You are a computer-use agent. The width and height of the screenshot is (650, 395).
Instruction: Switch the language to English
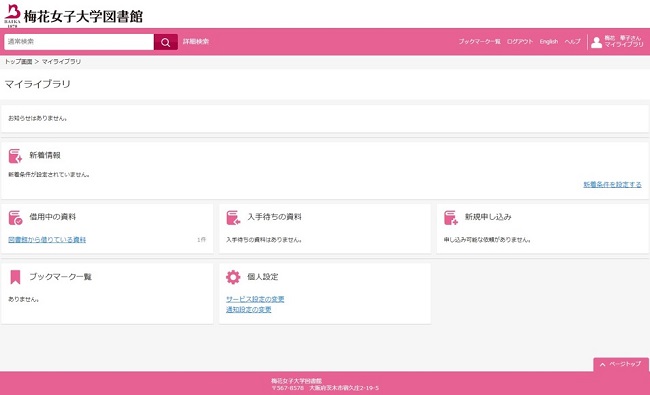coord(549,41)
